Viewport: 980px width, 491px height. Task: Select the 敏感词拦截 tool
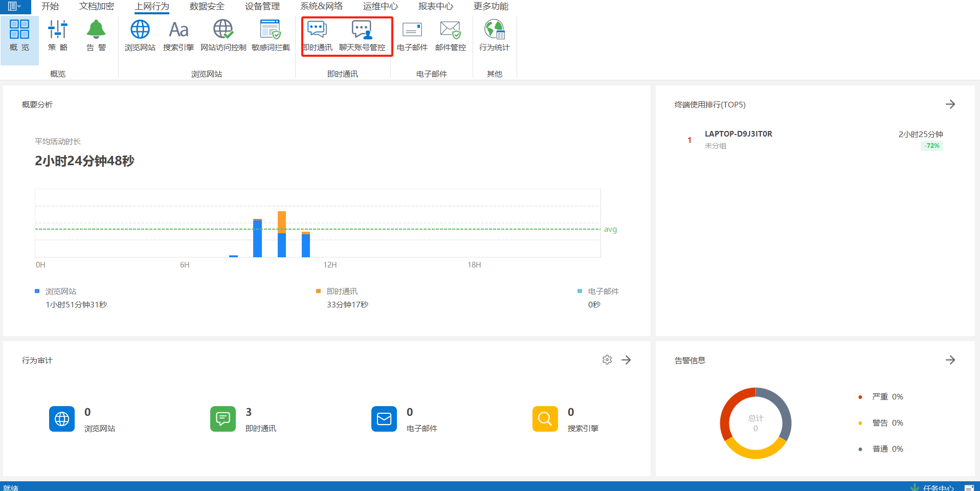coord(271,35)
